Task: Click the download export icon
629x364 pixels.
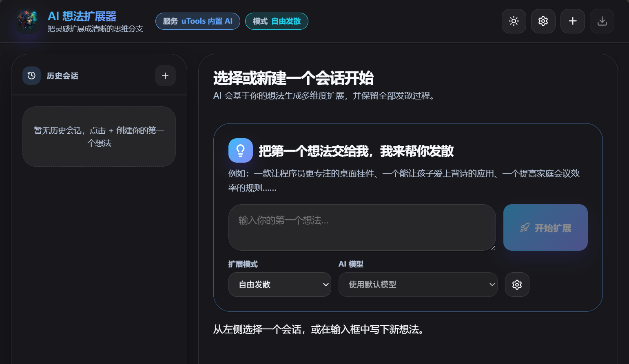Action: pyautogui.click(x=602, y=21)
